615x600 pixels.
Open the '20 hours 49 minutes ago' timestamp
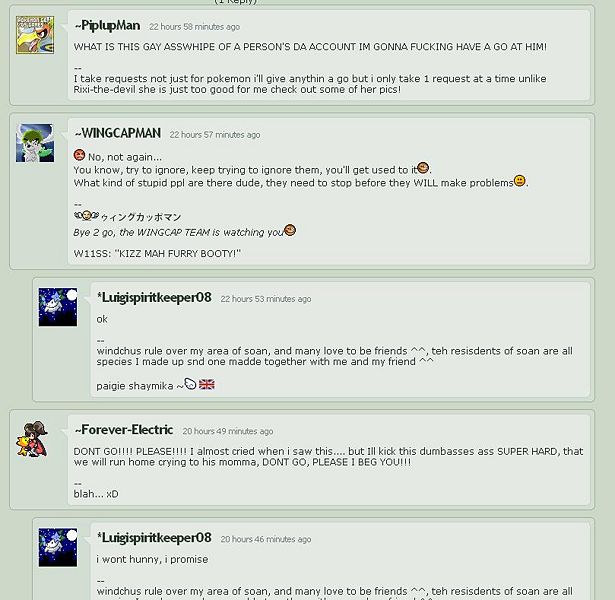pyautogui.click(x=228, y=431)
